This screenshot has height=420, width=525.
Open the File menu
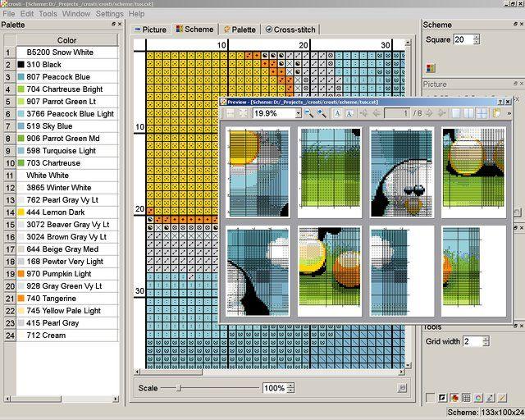[x=9, y=14]
